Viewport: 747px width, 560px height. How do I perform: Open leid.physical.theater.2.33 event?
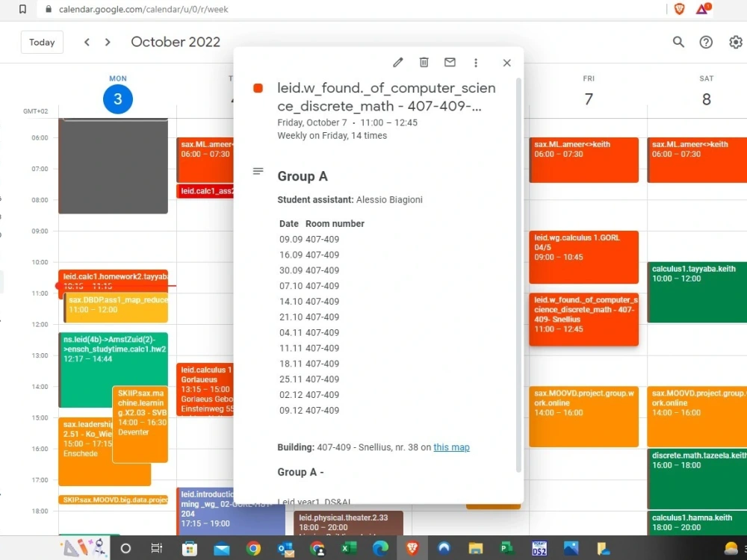348,523
